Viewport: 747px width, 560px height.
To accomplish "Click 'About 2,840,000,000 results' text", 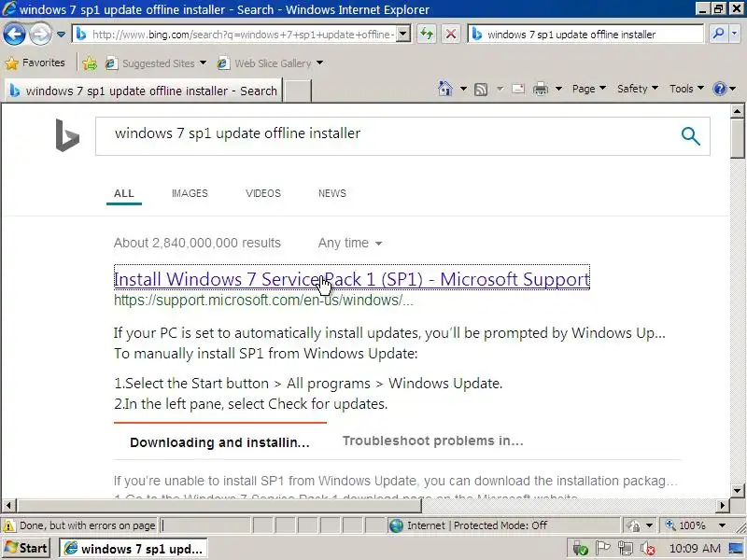I will (x=197, y=243).
